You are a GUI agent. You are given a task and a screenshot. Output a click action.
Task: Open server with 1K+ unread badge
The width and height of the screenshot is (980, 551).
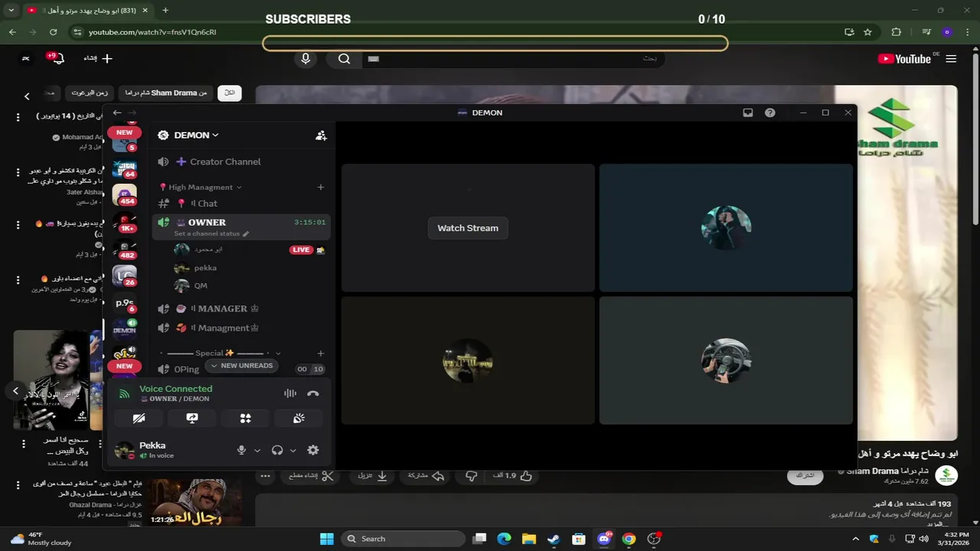[x=125, y=222]
